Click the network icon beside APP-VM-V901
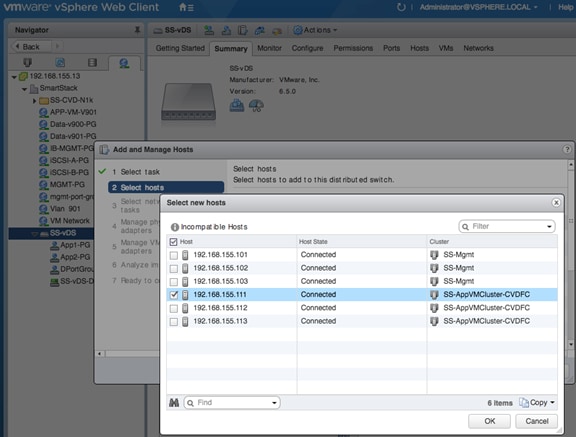The image size is (576, 437). 43,112
